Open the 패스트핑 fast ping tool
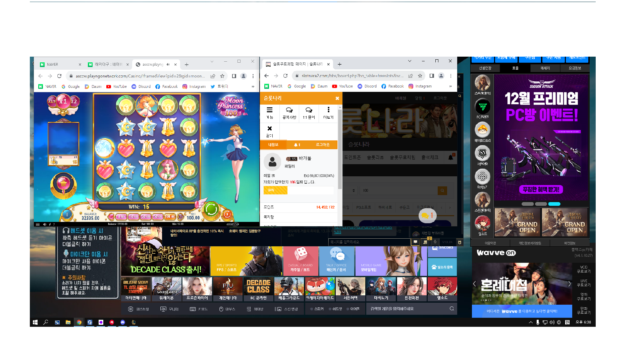 click(139, 309)
